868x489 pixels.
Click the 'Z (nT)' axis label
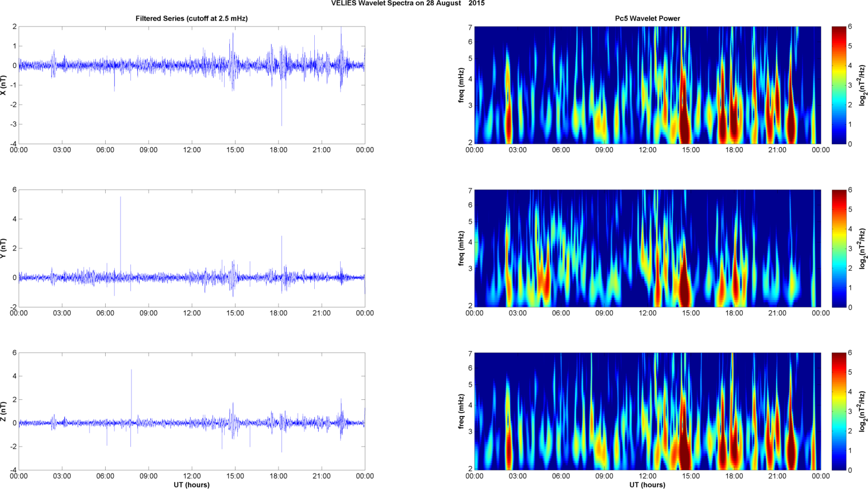click(x=3, y=411)
